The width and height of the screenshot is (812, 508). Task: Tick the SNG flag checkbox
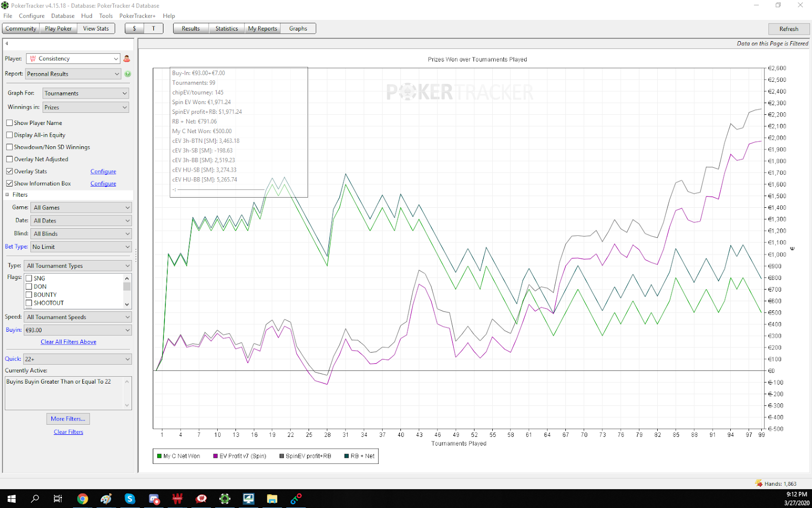pyautogui.click(x=29, y=278)
